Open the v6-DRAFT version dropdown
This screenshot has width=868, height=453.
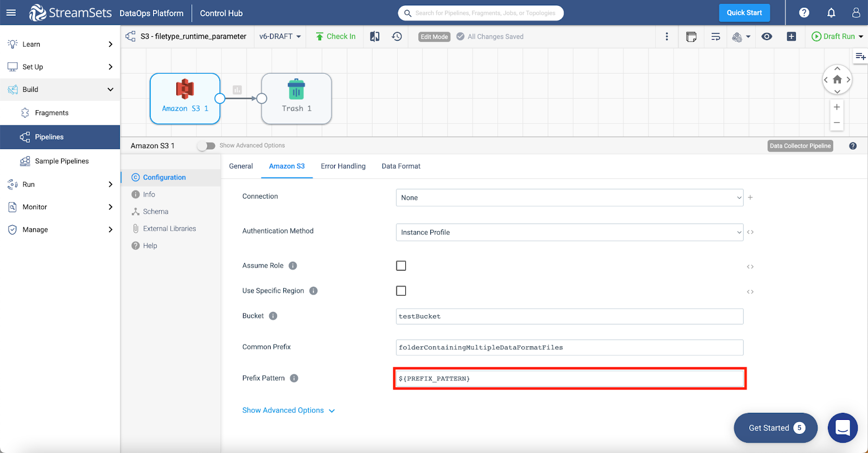[x=280, y=36]
